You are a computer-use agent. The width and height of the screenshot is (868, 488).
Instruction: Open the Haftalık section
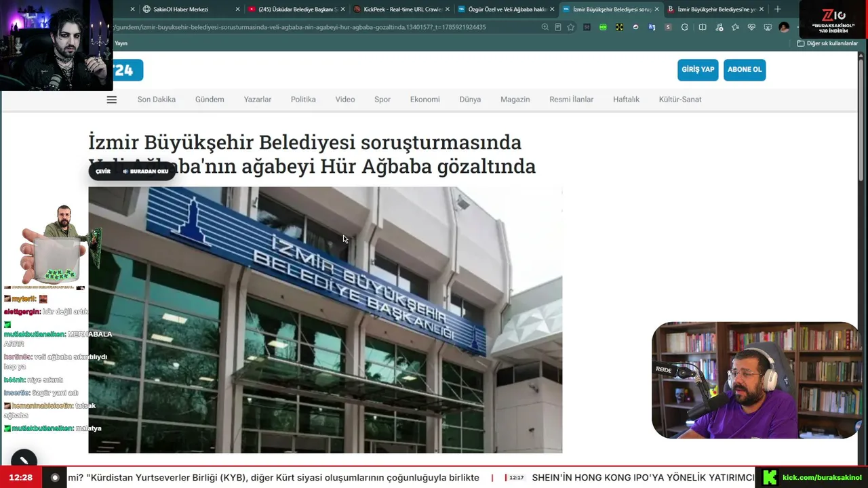[627, 100]
